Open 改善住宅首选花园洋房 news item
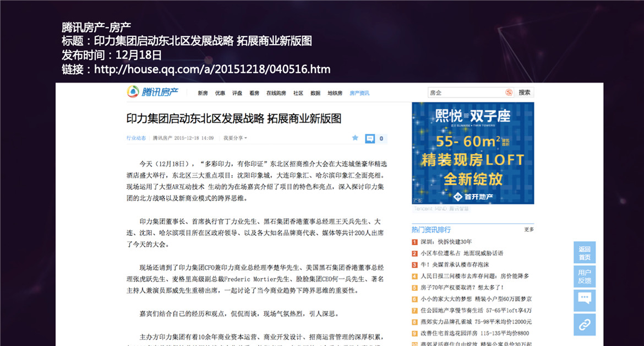This screenshot has width=644, height=346. [475, 333]
